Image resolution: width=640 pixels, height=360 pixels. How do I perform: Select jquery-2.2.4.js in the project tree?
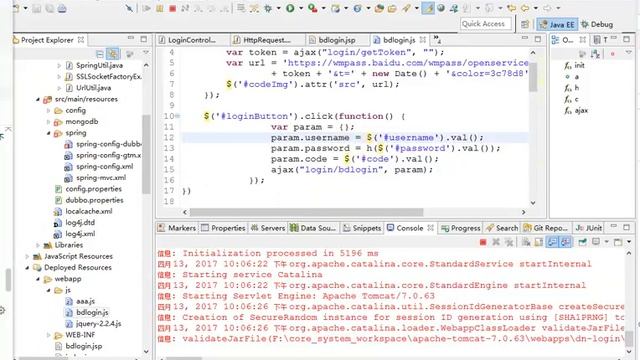click(98, 324)
